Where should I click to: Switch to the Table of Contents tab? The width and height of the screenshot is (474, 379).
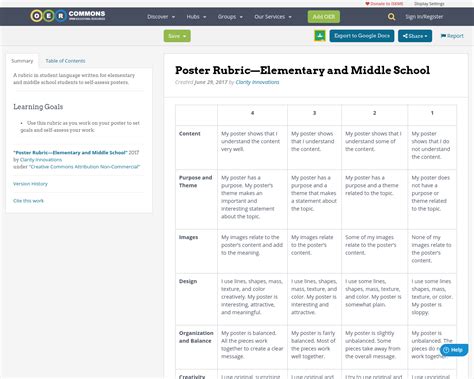click(65, 61)
